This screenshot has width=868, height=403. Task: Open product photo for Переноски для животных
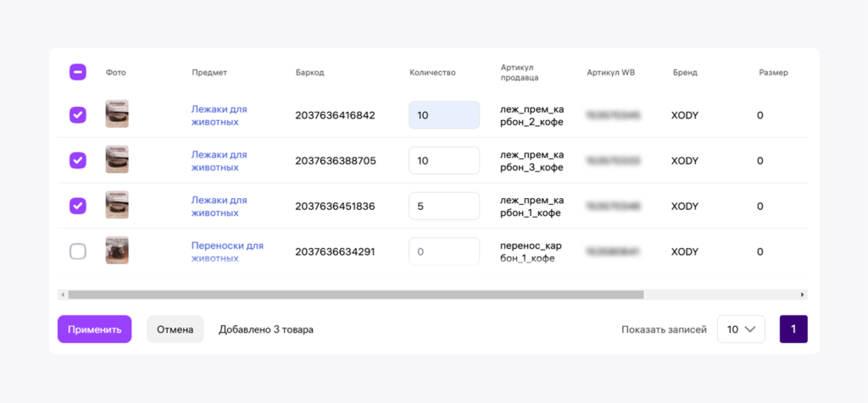click(117, 251)
